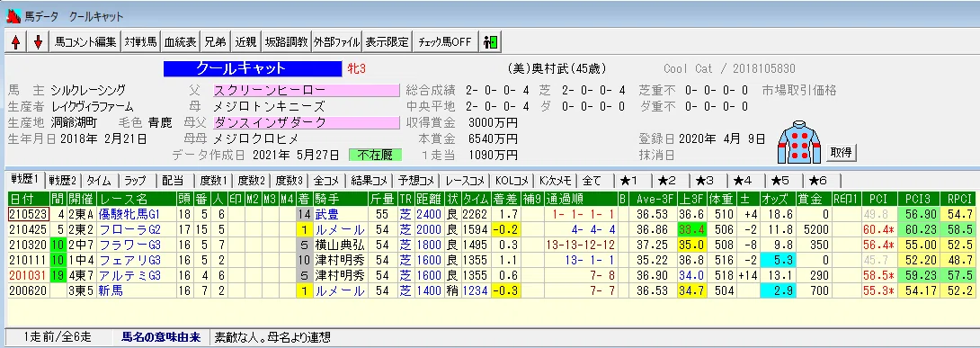Click the green 不在厩 status label

[375, 155]
